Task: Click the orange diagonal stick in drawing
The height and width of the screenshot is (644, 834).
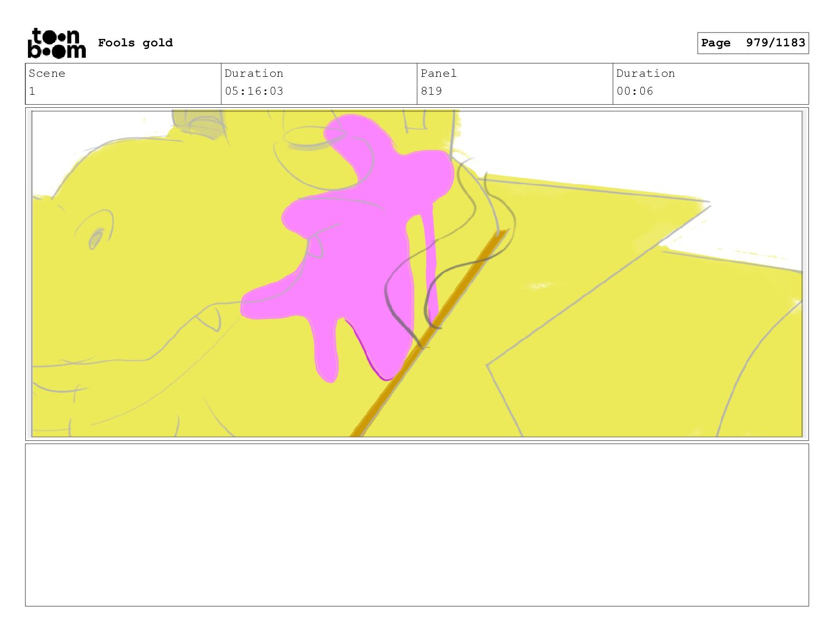Action: click(x=429, y=333)
